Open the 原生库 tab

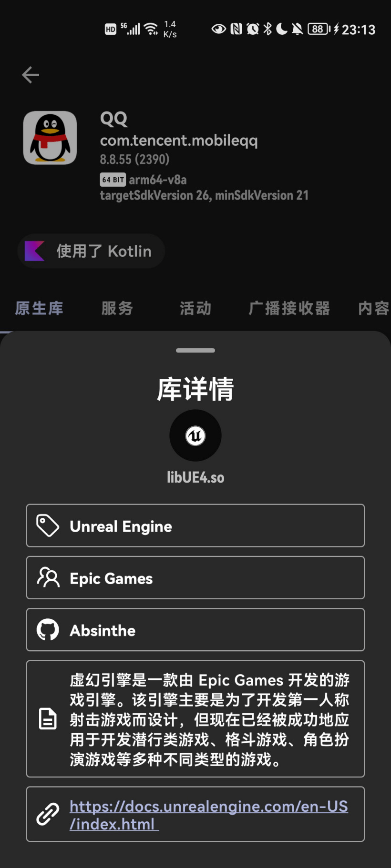tap(39, 308)
